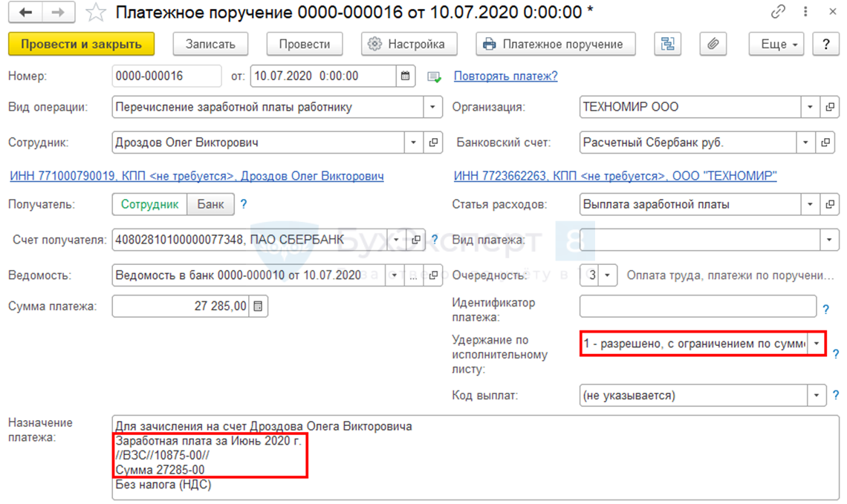Copy link to document icon
This screenshot has width=847, height=504.
pyautogui.click(x=778, y=13)
